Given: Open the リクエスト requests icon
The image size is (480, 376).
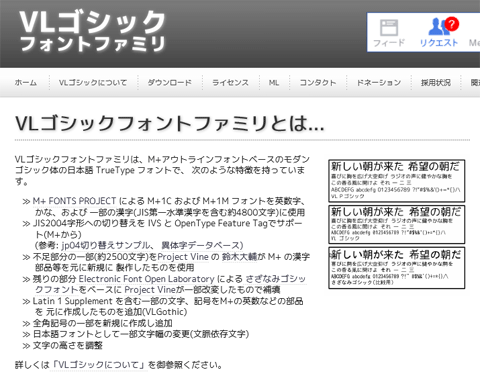Looking at the screenshot, I should 439,32.
